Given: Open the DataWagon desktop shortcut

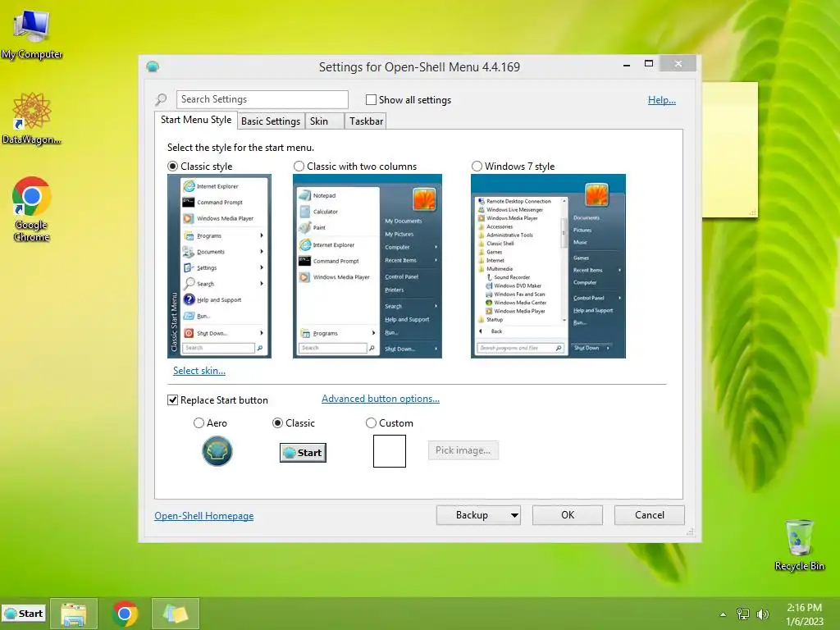Looking at the screenshot, I should (32, 118).
